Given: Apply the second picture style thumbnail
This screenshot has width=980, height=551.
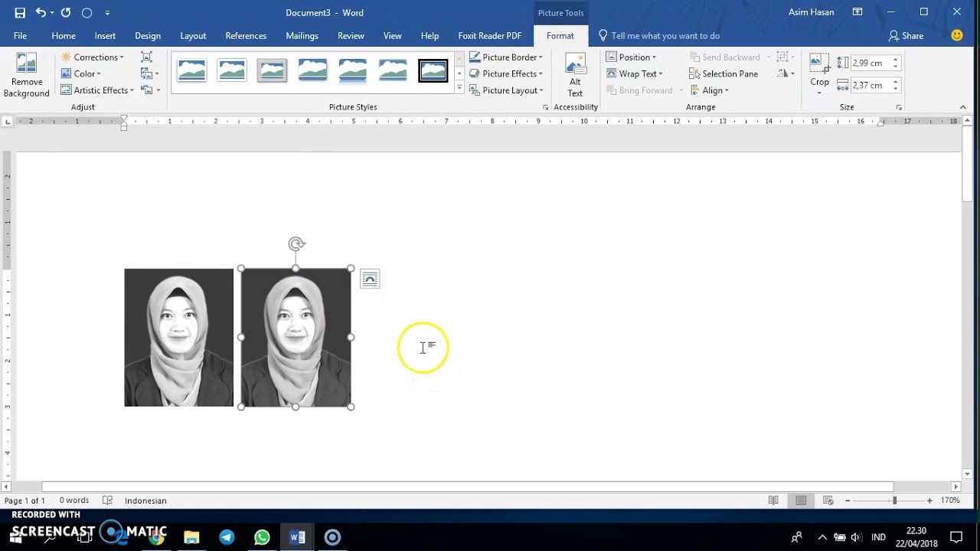Looking at the screenshot, I should coord(231,70).
